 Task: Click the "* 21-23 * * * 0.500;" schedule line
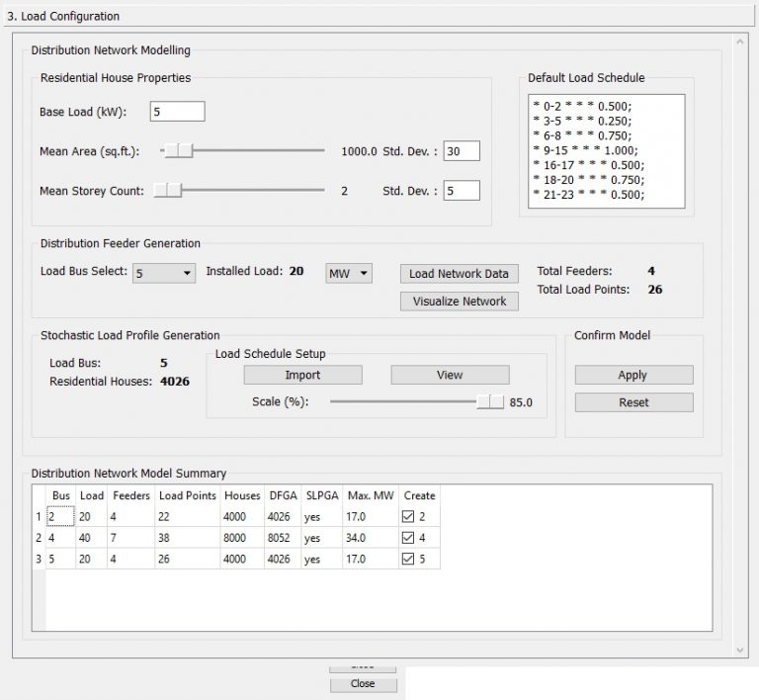click(x=589, y=195)
